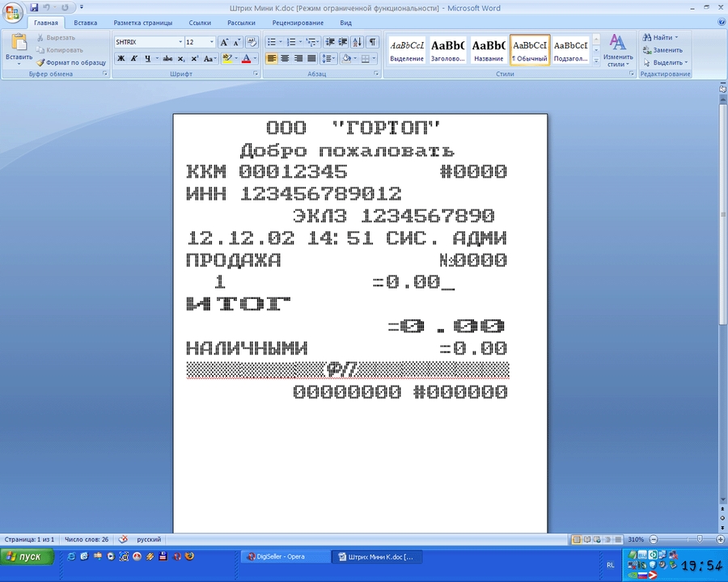
Task: Click the Office button logo
Action: tap(14, 13)
